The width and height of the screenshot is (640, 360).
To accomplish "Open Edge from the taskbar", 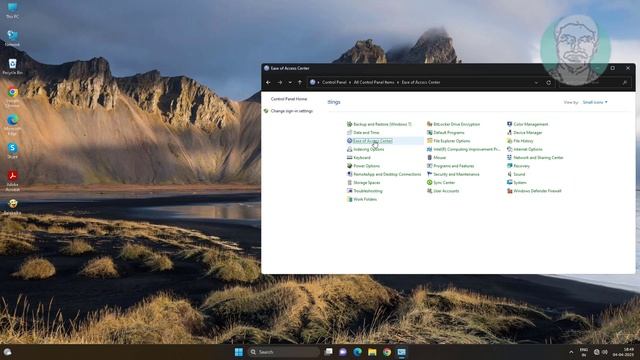I will (x=358, y=352).
